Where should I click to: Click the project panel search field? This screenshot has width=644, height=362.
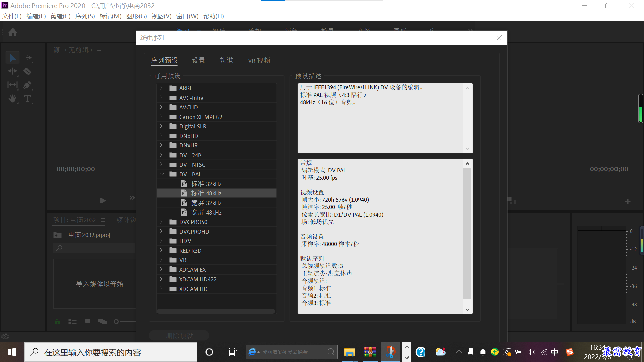pos(94,248)
